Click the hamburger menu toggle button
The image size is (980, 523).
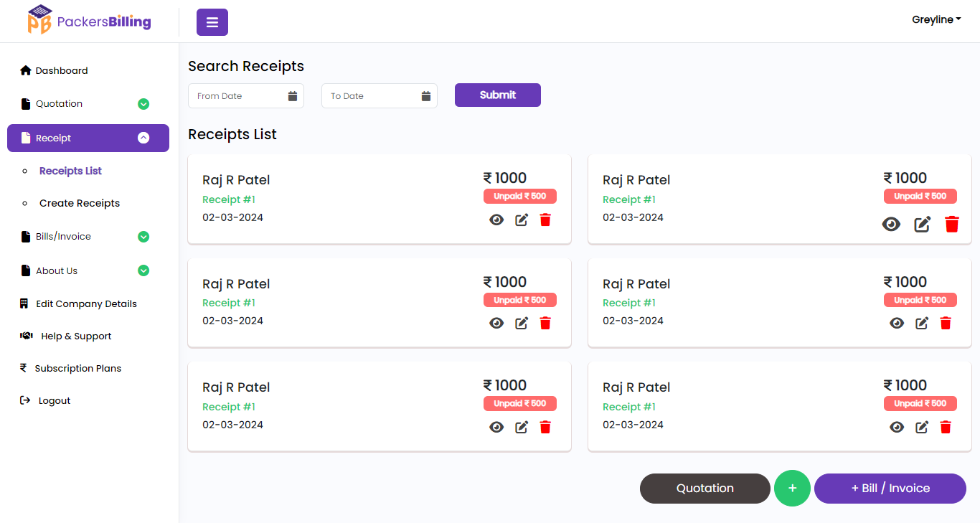212,22
